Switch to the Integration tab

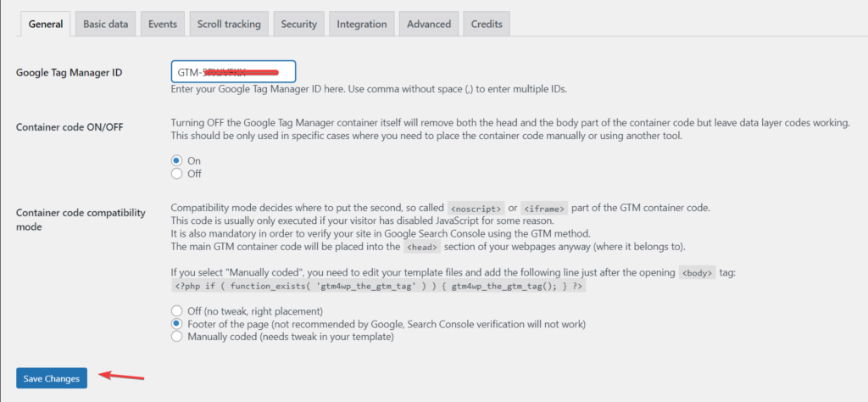click(361, 24)
